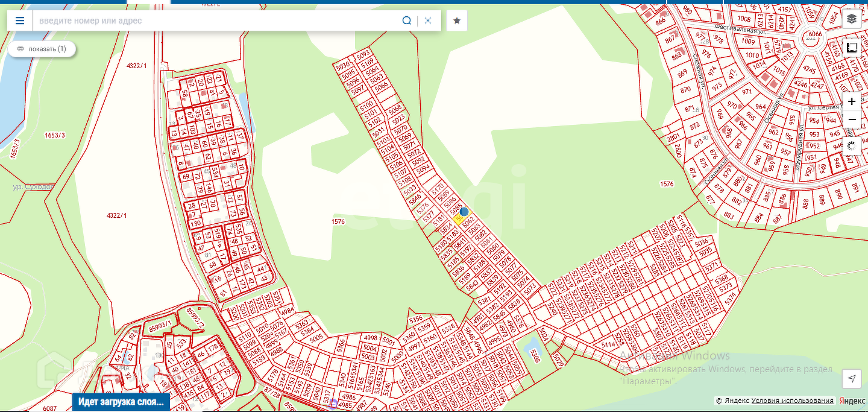Select parcel 5356 on the map

pyautogui.click(x=415, y=319)
